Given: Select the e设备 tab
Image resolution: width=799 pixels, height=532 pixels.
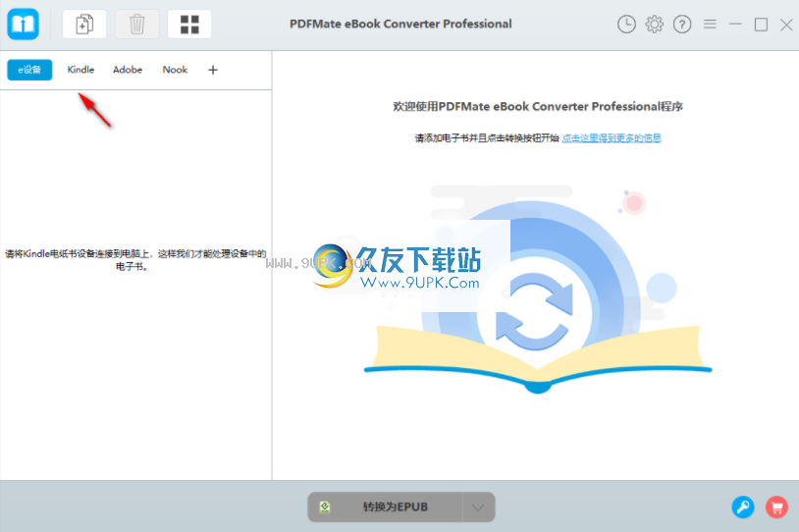Looking at the screenshot, I should [29, 70].
